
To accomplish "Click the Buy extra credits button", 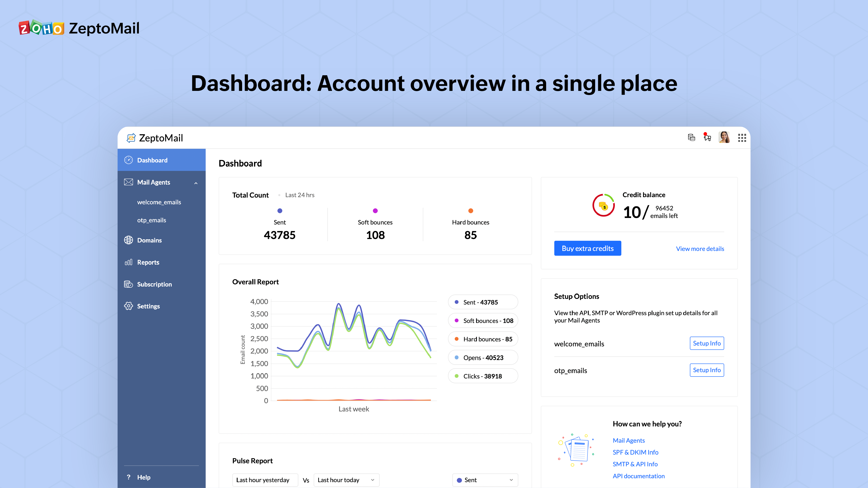I will point(587,249).
